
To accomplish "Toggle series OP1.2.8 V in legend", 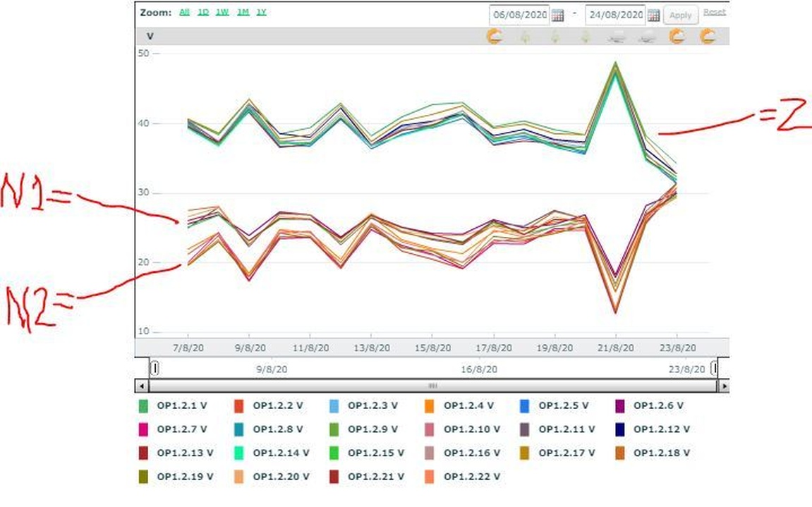I will 269,429.
